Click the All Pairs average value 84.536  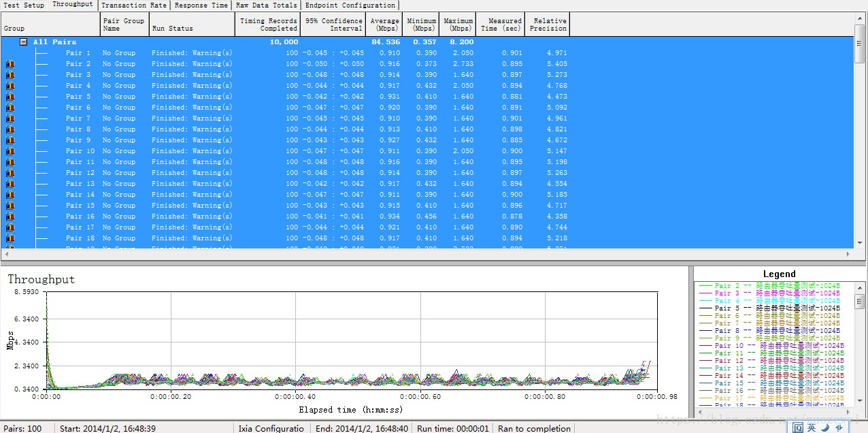(x=387, y=42)
